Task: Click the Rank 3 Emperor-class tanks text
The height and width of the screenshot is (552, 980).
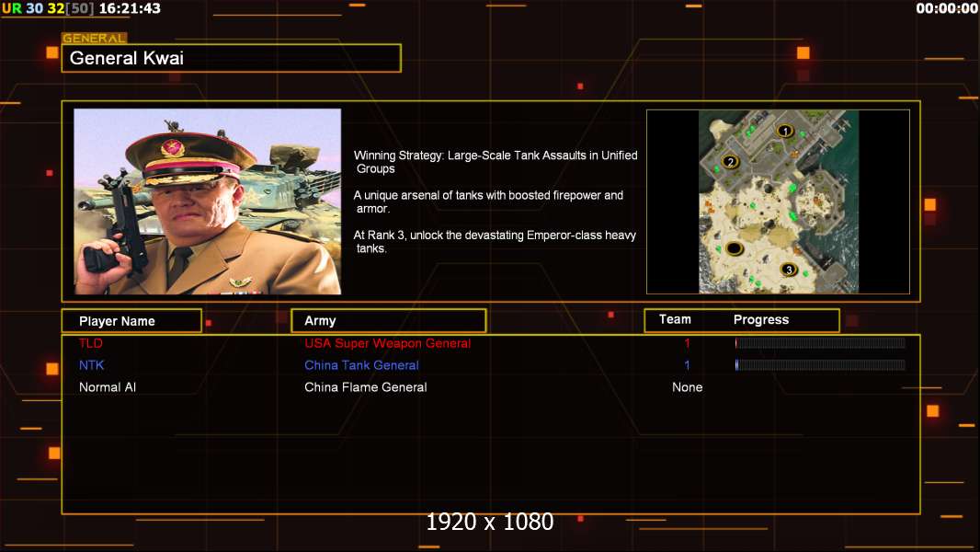Action: (x=495, y=241)
